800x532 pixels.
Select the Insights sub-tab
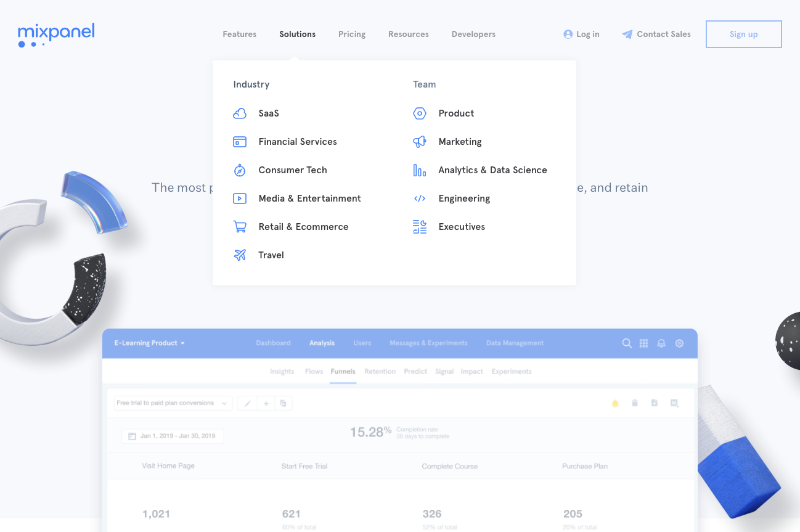[x=282, y=372]
